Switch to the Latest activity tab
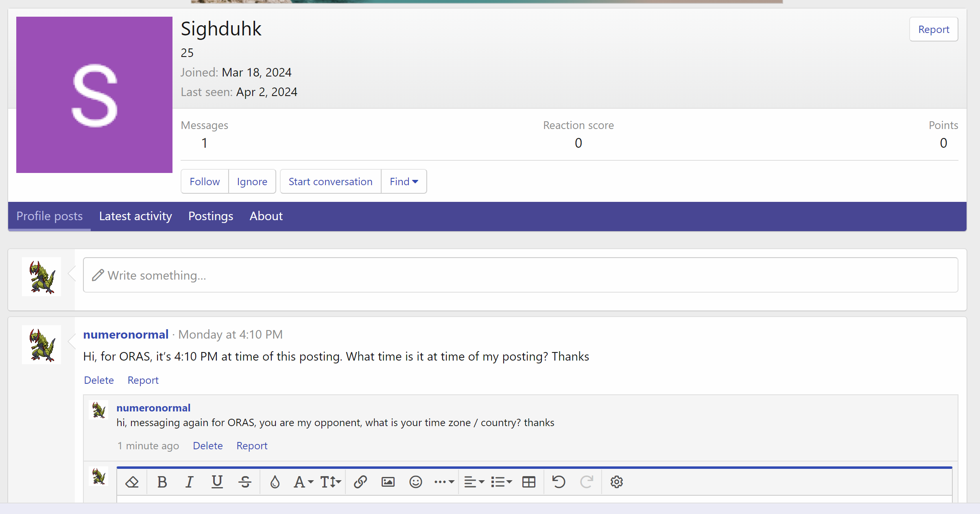Screen dimensions: 980x514 click(135, 216)
